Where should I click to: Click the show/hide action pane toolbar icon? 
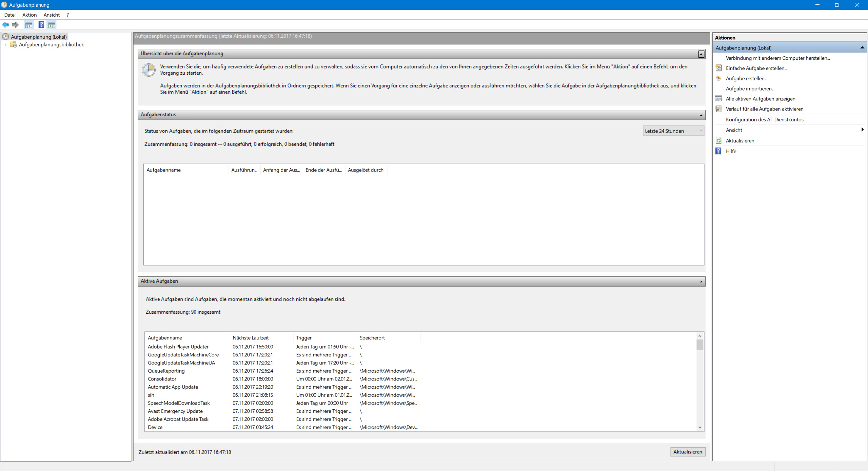pyautogui.click(x=52, y=25)
